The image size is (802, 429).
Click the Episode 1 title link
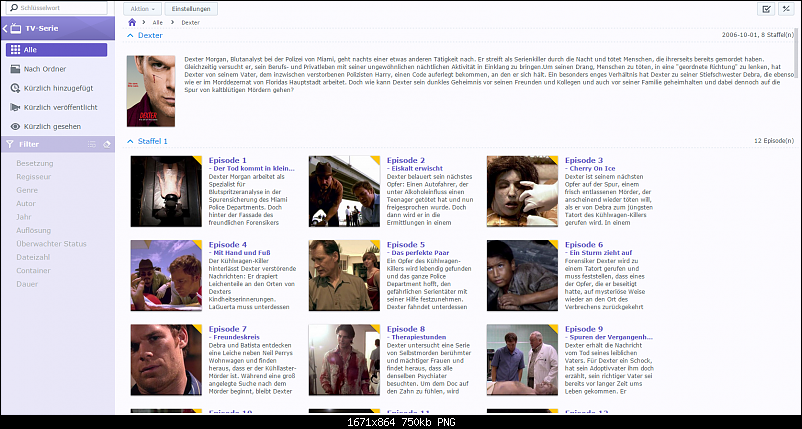click(228, 160)
